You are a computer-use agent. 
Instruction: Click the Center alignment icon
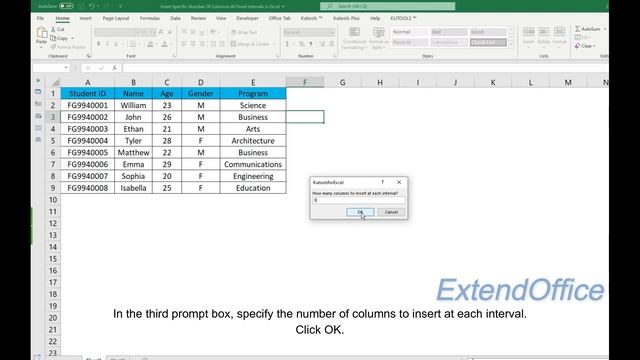point(193,44)
